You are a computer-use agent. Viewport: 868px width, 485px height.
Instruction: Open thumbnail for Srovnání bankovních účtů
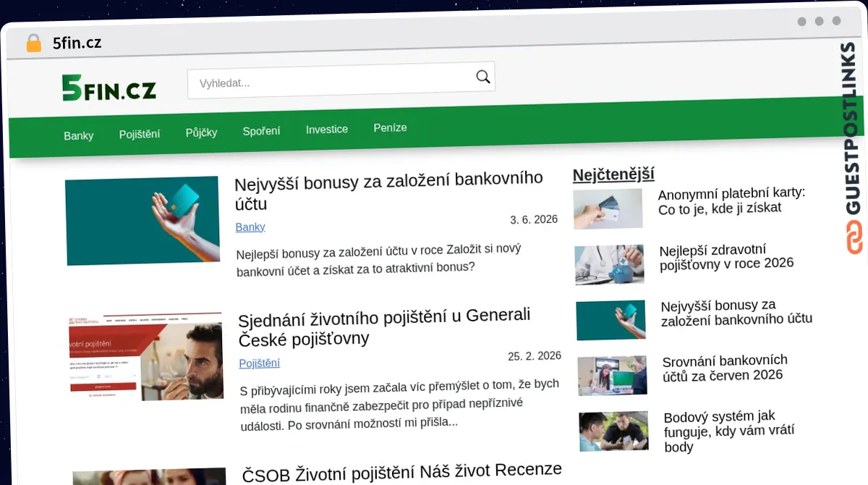613,376
